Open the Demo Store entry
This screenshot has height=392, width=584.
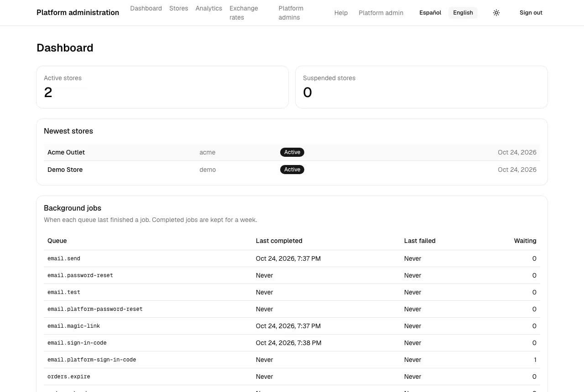pos(65,170)
